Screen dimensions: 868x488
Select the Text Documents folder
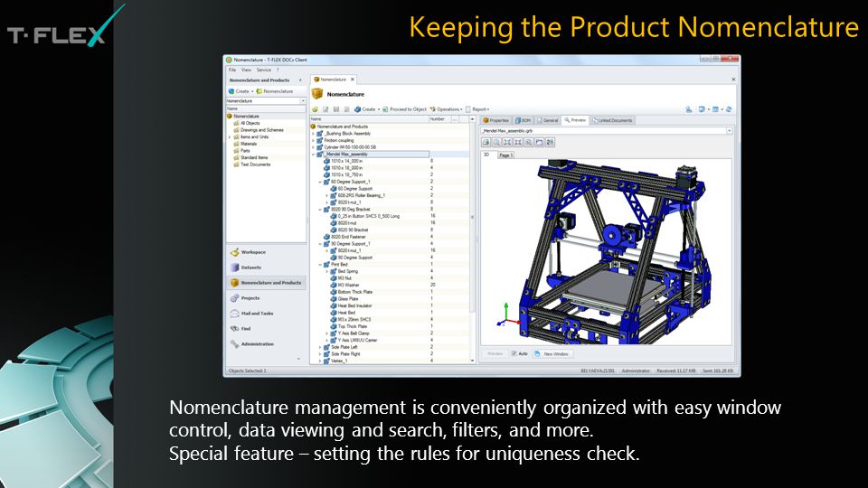(x=252, y=164)
